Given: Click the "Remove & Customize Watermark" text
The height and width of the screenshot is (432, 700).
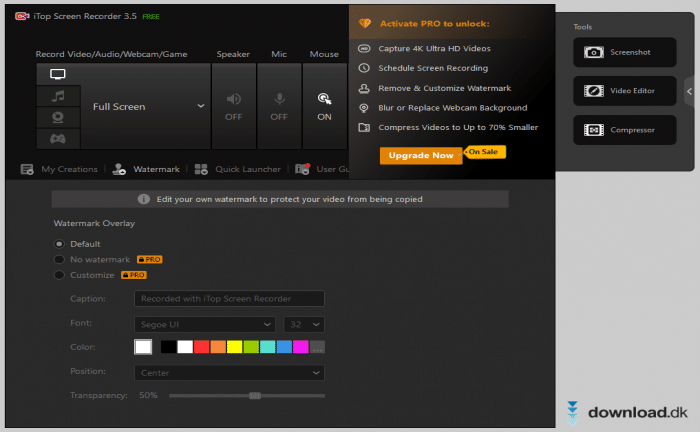Looking at the screenshot, I should tap(445, 88).
